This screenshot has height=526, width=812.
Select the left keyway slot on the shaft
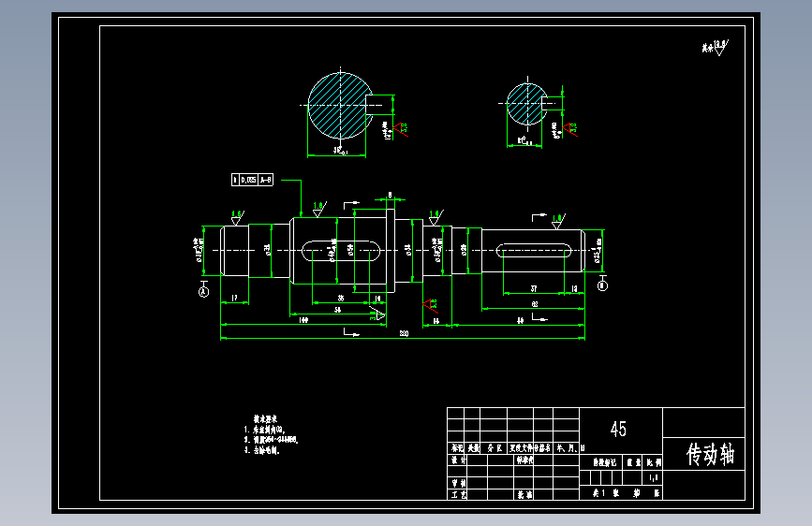(x=341, y=251)
